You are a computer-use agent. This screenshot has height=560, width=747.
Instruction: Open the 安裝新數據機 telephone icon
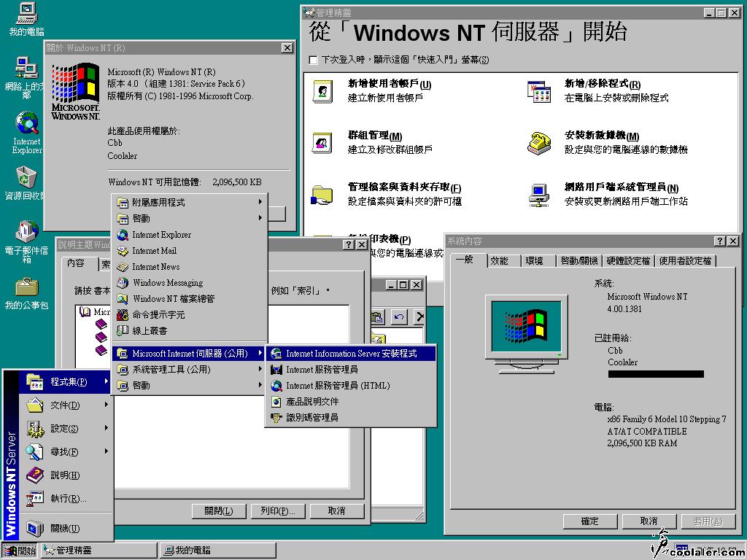point(538,143)
